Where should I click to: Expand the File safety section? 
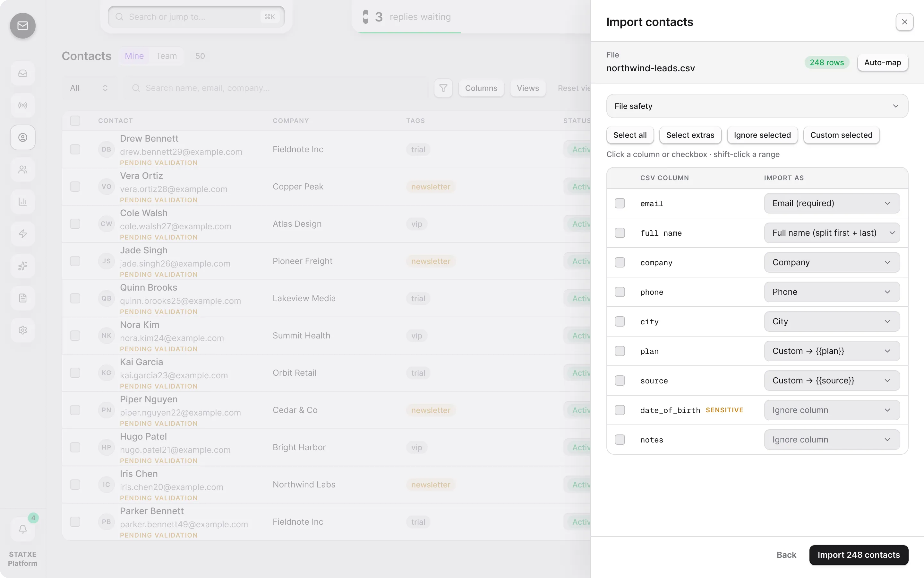(757, 106)
